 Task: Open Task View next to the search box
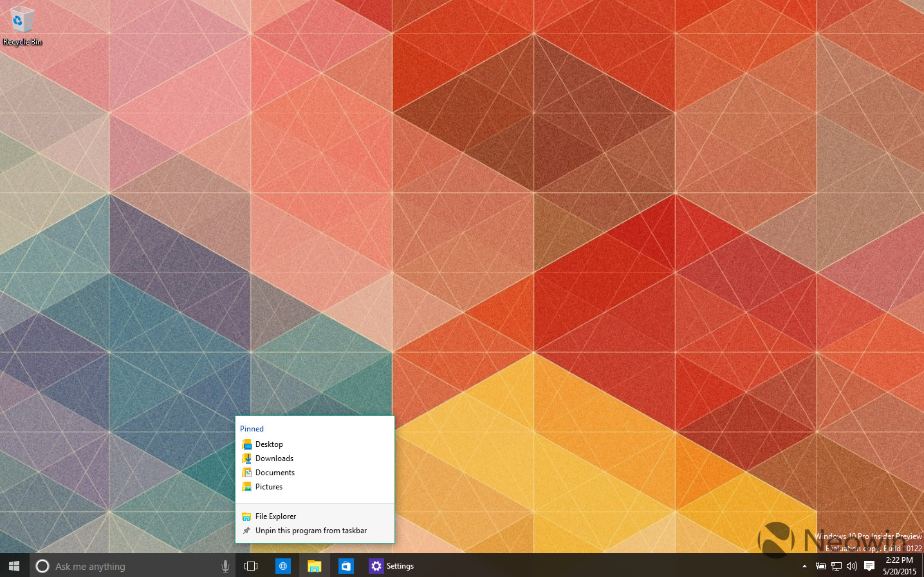pyautogui.click(x=250, y=565)
